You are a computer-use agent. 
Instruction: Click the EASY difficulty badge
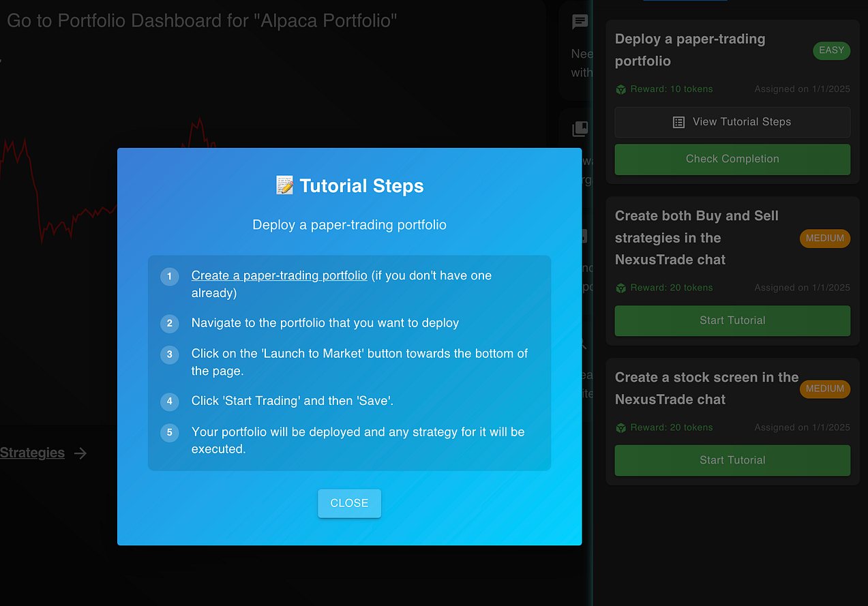coord(831,50)
